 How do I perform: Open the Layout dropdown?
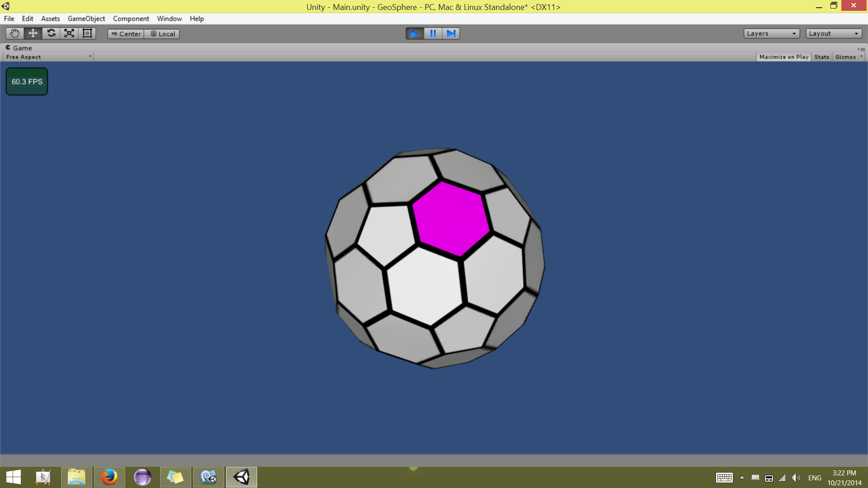point(833,33)
